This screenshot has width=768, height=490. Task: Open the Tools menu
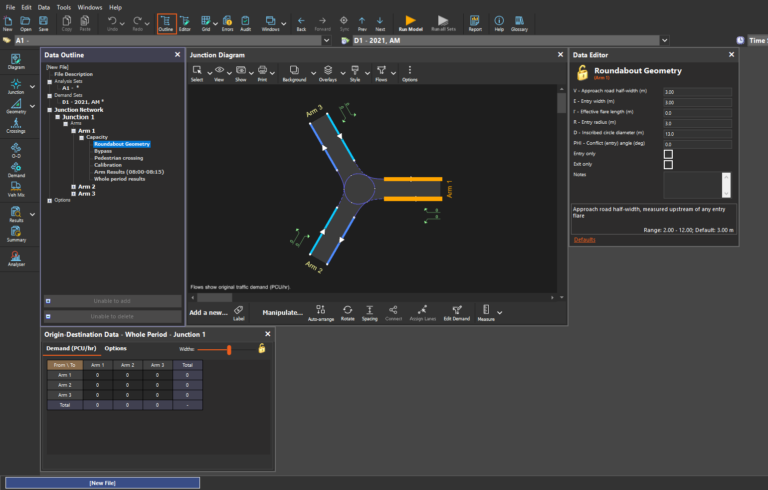pyautogui.click(x=63, y=7)
